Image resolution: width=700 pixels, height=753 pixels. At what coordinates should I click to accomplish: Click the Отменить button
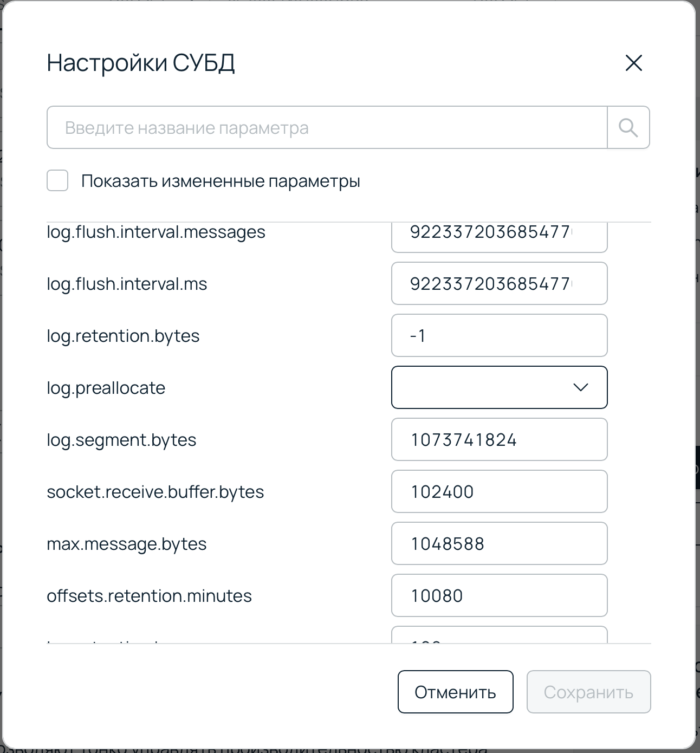pos(455,692)
